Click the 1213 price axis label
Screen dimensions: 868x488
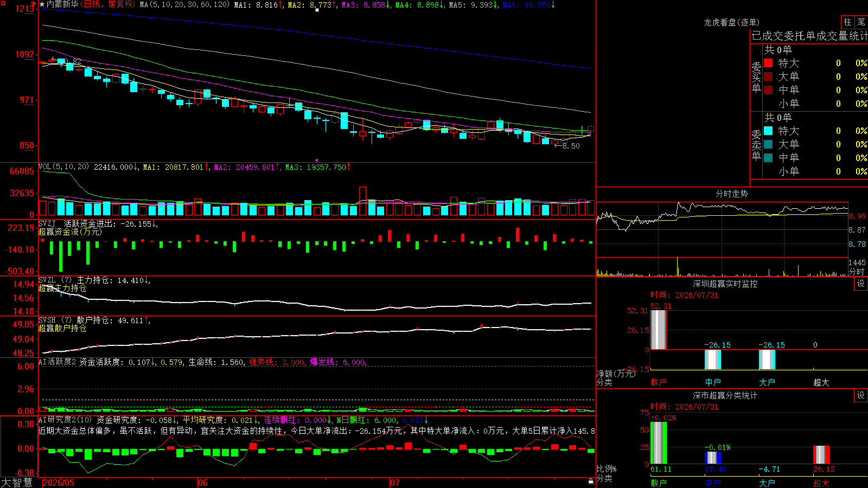[25, 9]
